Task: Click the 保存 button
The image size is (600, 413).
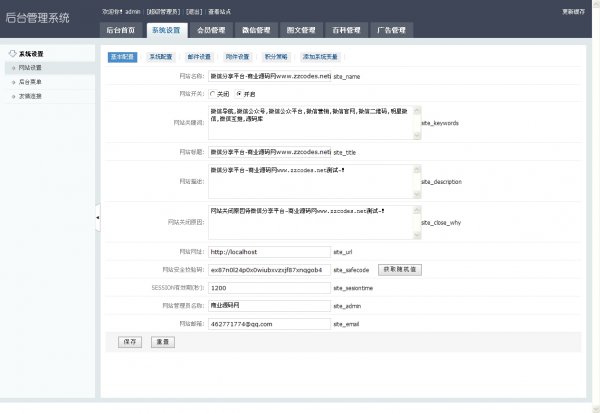Action: 130,342
